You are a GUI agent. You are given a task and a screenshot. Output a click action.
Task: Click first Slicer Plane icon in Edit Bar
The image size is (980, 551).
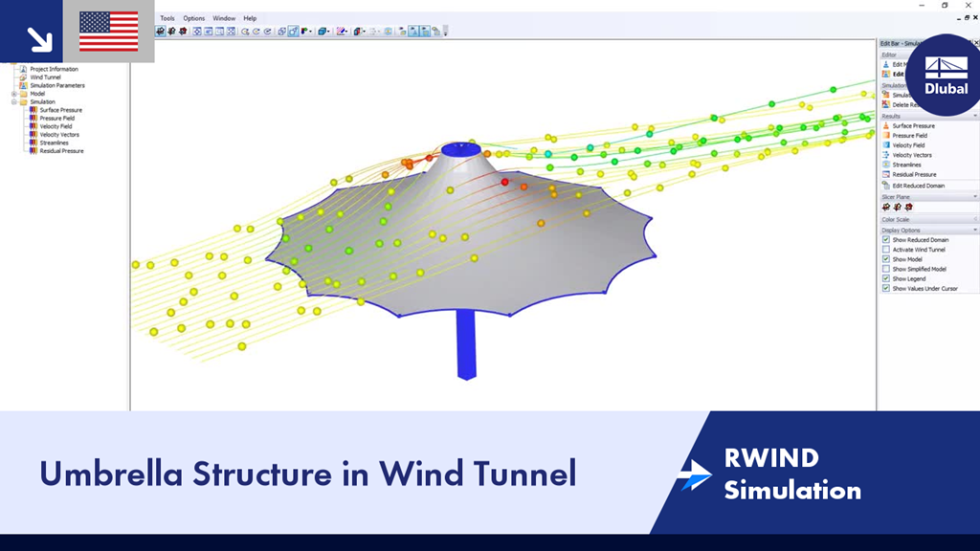point(886,207)
